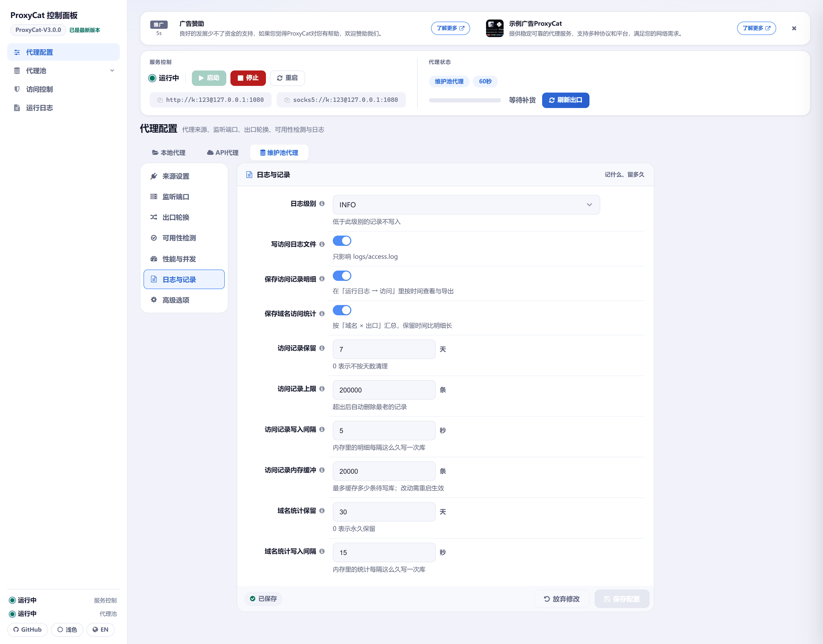Open GitHub link in sidebar footer

(x=28, y=630)
